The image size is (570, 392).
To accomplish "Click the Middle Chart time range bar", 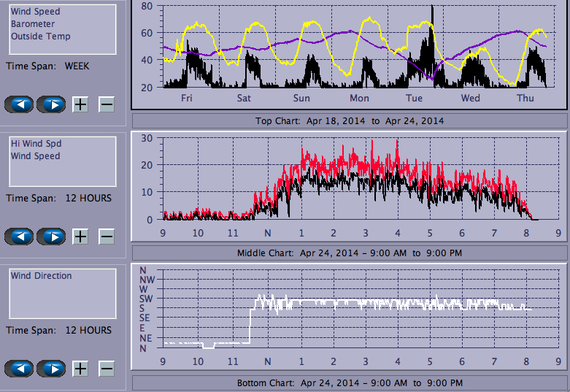I will point(349,253).
